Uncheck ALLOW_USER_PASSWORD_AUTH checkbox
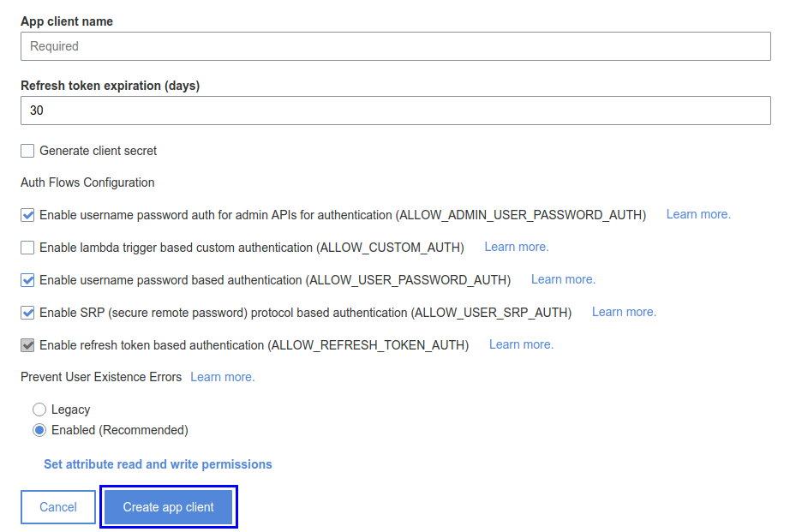Screen dimensions: 790x532 tap(27, 280)
